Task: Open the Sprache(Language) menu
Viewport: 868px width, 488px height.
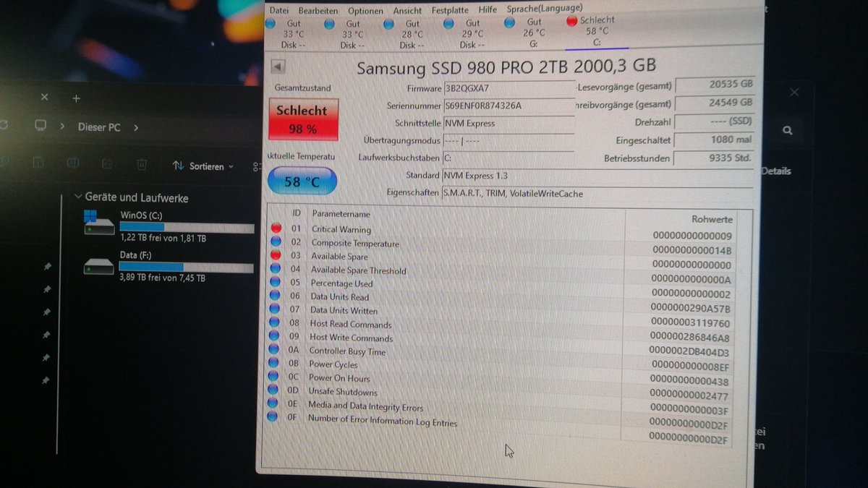Action: click(544, 9)
